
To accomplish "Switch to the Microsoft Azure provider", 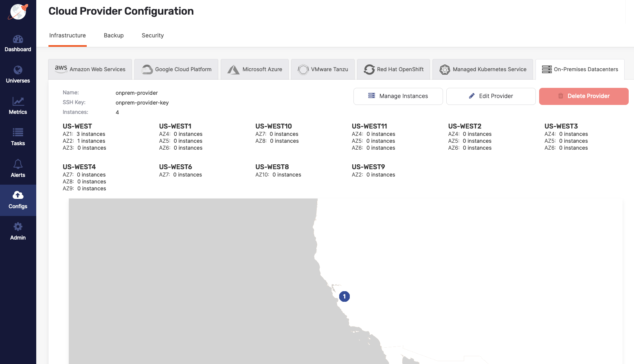I will click(x=254, y=69).
